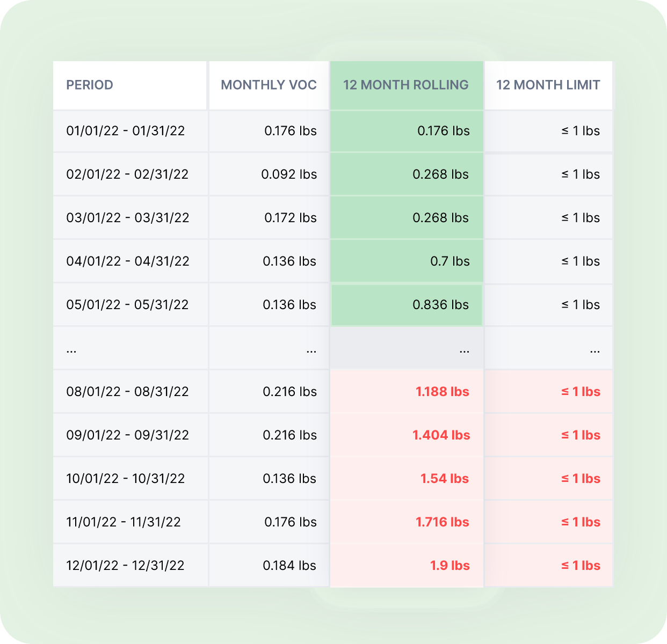Select the 01/01/22 - 01/31/22 period cell
The height and width of the screenshot is (644, 667).
pos(126,131)
